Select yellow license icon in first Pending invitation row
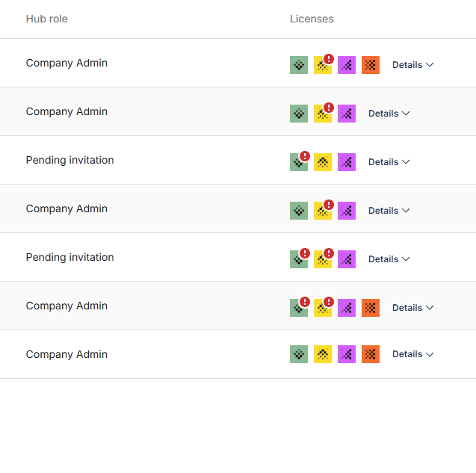Screen dimensions: 476x473 coord(323,162)
